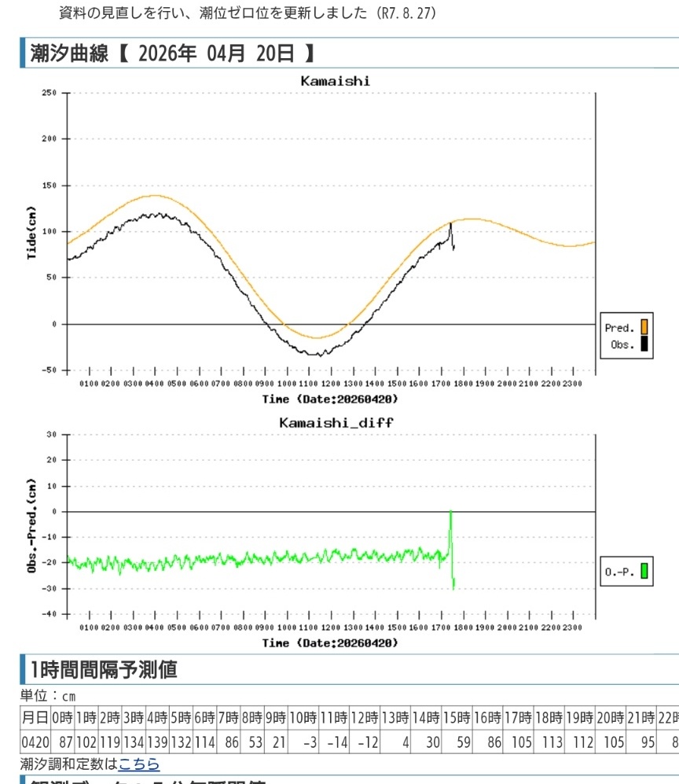679x784 pixels.
Task: Click the green O.-P. legend swatch
Action: (x=644, y=572)
